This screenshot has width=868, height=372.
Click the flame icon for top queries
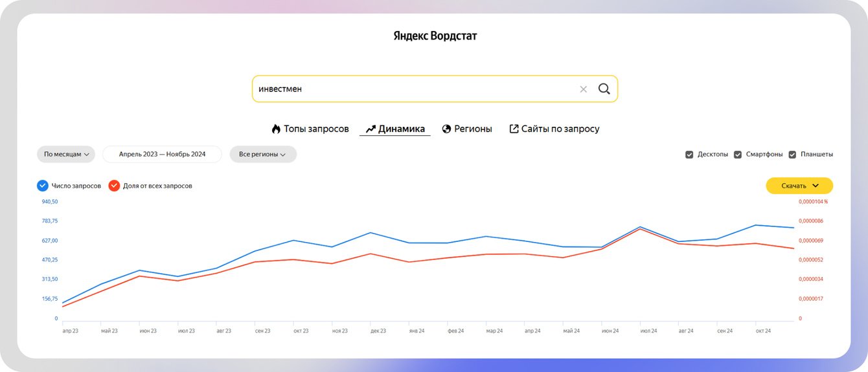(x=276, y=129)
